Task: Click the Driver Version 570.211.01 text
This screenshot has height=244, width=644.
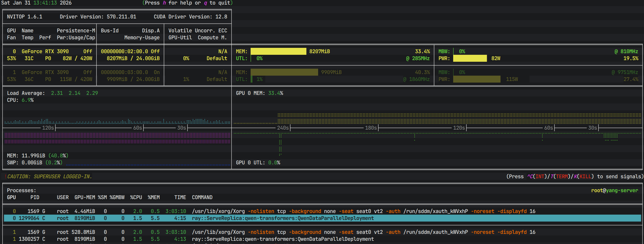Action: [x=98, y=17]
